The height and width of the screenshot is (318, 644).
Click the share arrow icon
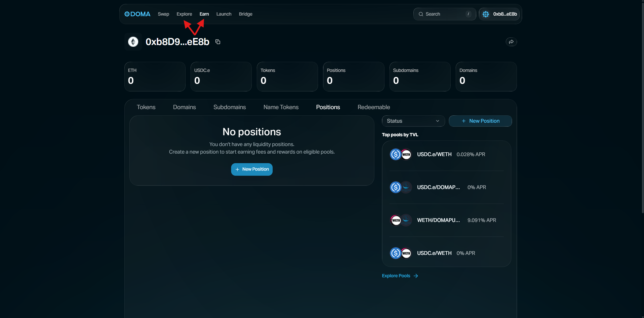click(511, 42)
